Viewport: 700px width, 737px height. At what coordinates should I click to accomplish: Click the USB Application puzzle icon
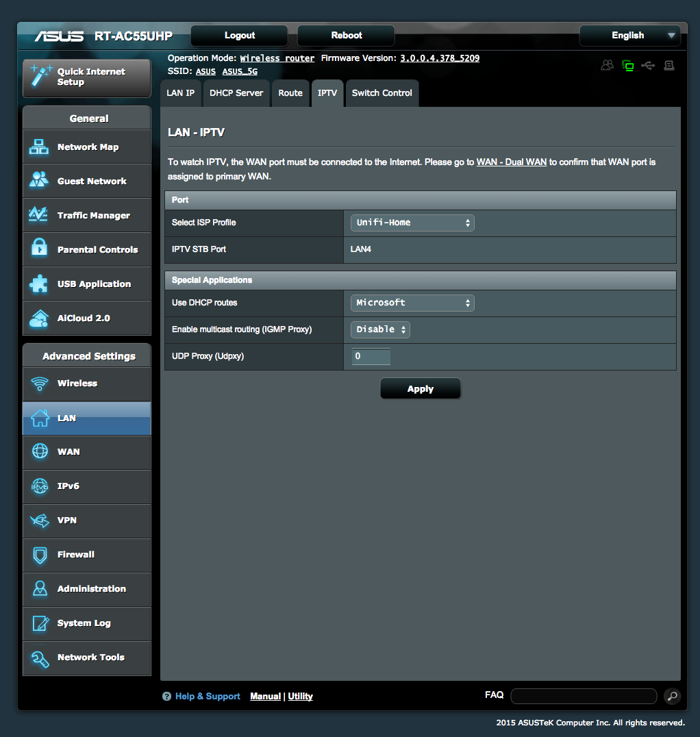click(x=39, y=284)
